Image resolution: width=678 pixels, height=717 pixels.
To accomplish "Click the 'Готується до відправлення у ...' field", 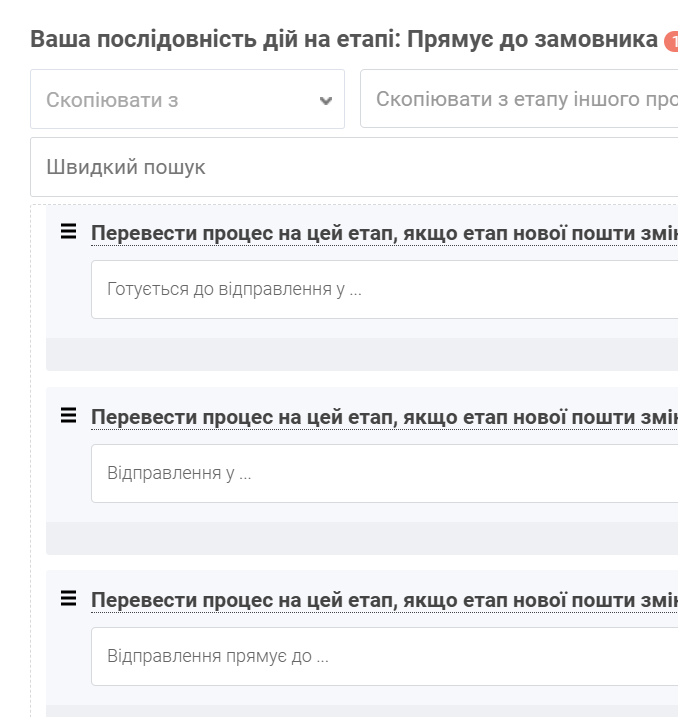I will pyautogui.click(x=384, y=289).
